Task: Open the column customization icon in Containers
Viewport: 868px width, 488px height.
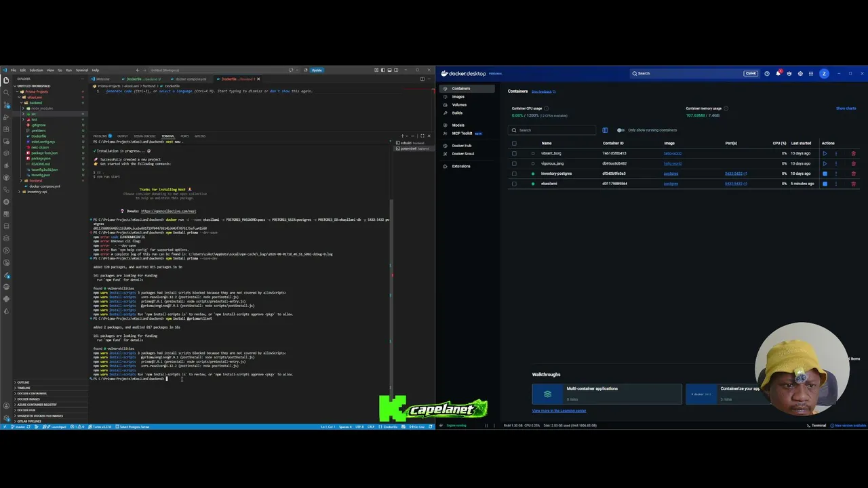Action: click(605, 130)
